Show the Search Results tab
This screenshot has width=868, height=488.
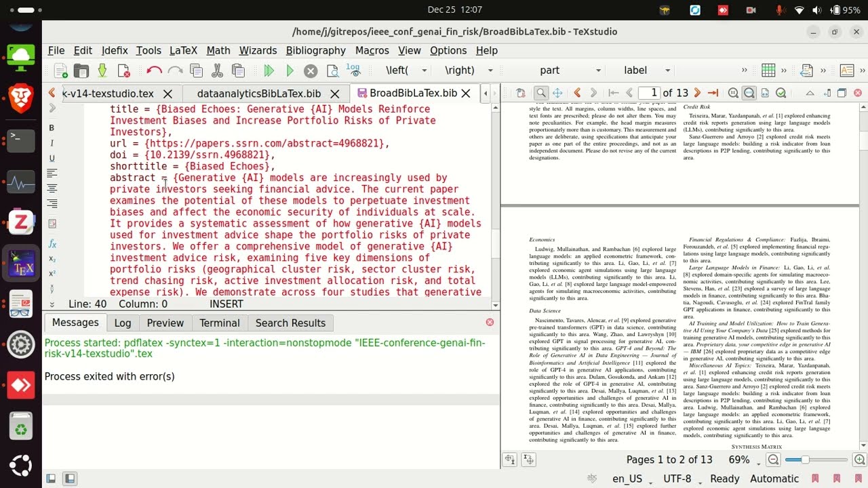coord(290,323)
